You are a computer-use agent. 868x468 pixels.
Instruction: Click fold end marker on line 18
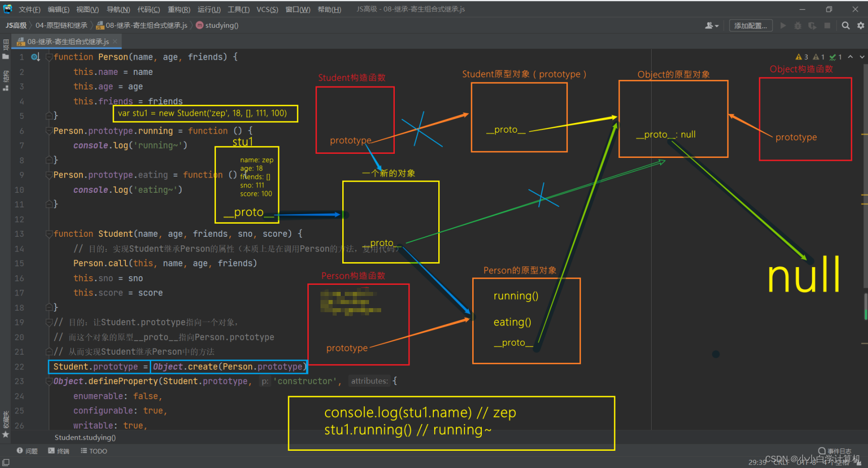(49, 308)
